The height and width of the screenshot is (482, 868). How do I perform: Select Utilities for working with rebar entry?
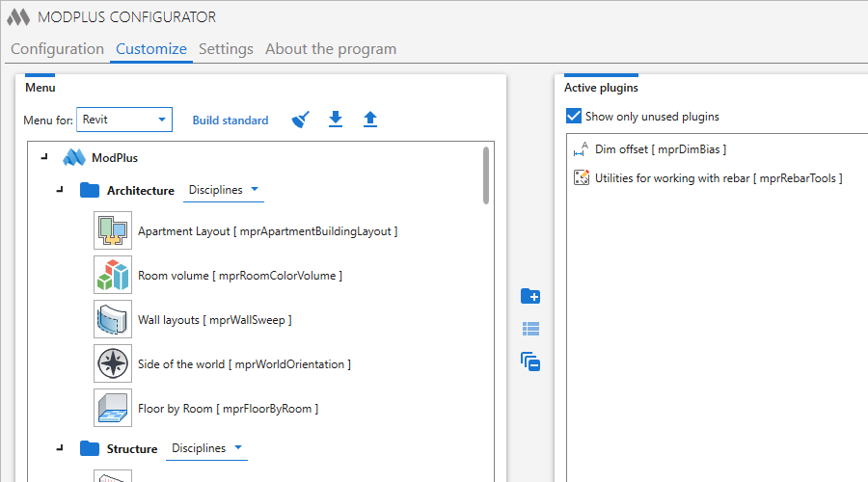coord(719,178)
